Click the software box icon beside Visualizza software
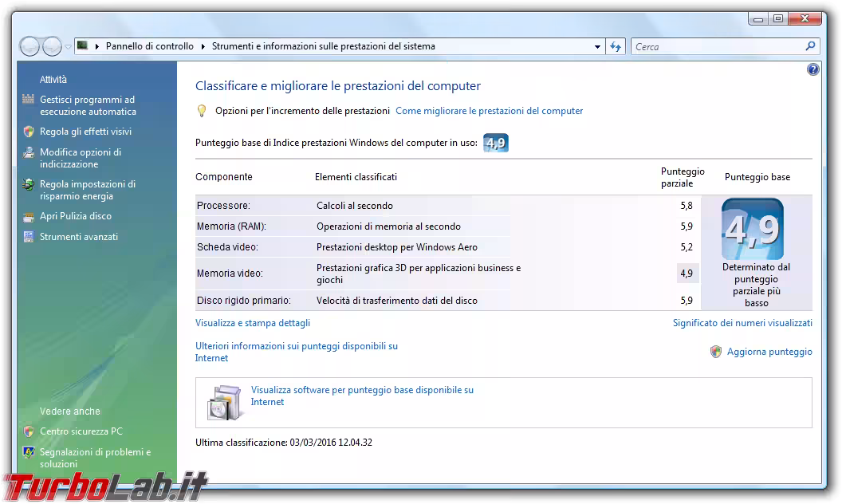This screenshot has width=842, height=504. tap(224, 403)
